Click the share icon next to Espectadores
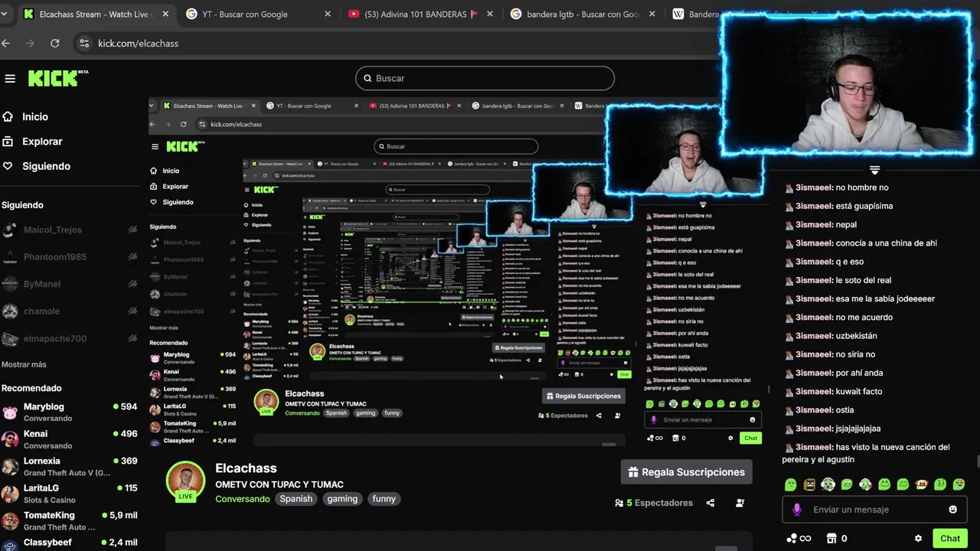Image resolution: width=980 pixels, height=551 pixels. click(710, 503)
